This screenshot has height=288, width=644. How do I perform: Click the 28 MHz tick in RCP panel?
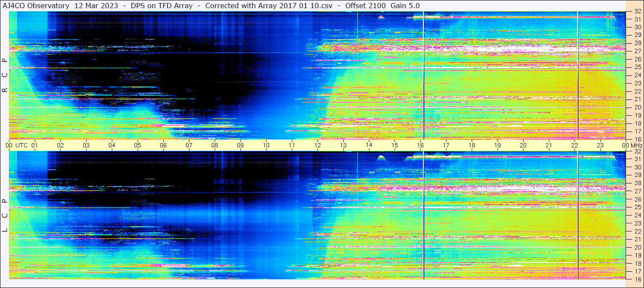637,43
